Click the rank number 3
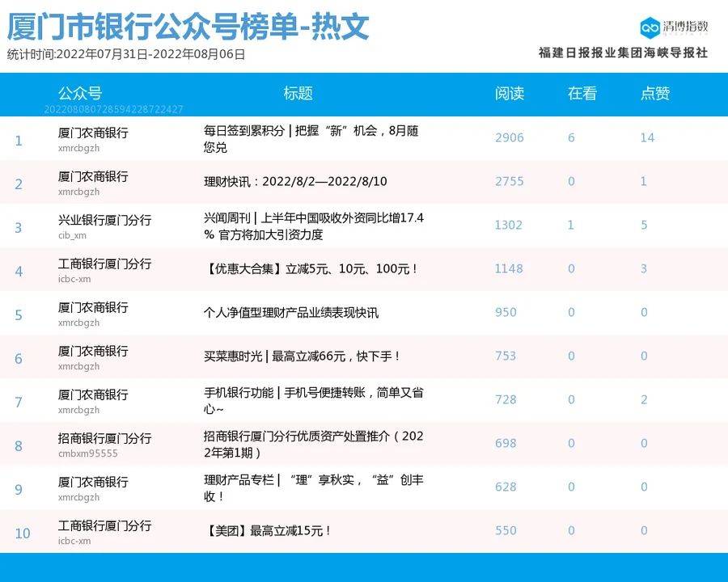728x582 pixels. click(x=19, y=228)
